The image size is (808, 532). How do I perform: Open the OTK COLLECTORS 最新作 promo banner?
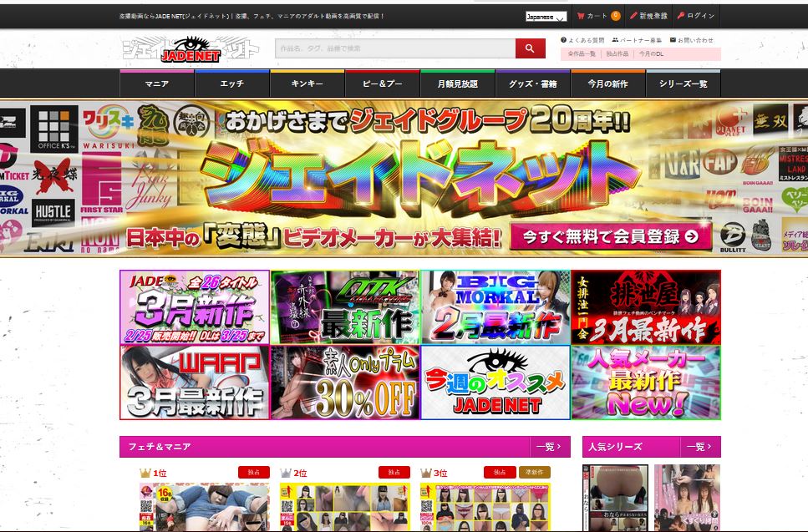click(345, 307)
